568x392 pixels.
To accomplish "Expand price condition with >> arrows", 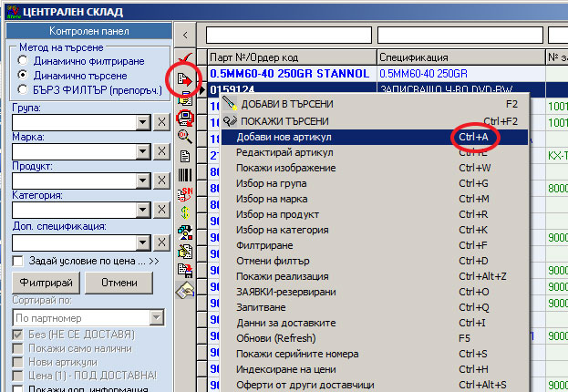I will (154, 262).
